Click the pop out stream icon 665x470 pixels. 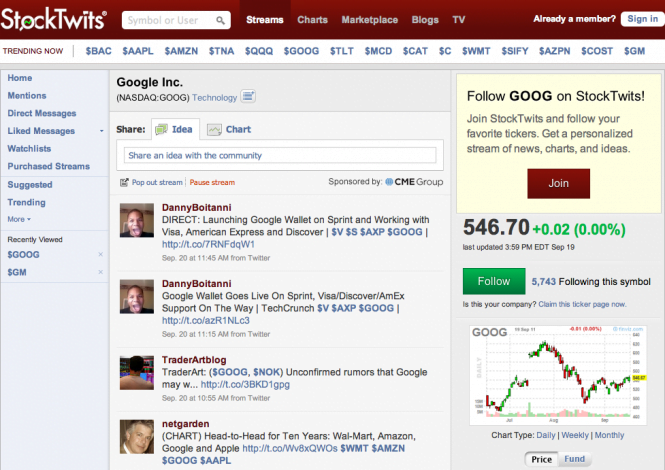(124, 183)
